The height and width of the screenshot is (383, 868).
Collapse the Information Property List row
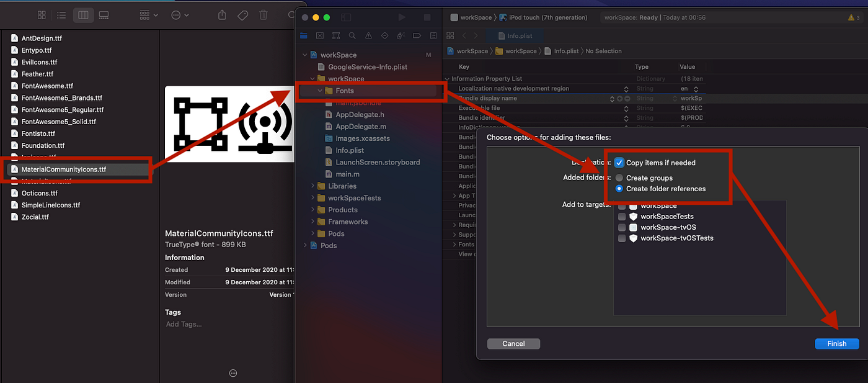[x=446, y=78]
